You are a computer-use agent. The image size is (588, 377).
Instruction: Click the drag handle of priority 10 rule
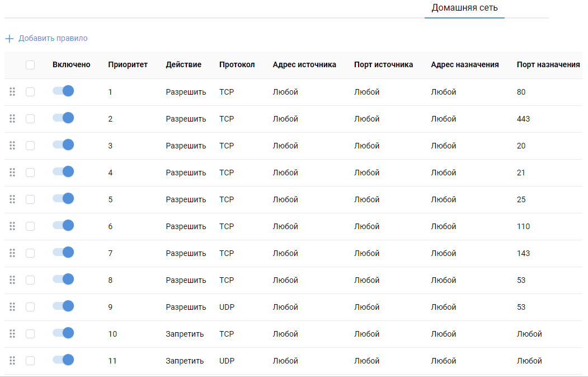tap(12, 334)
